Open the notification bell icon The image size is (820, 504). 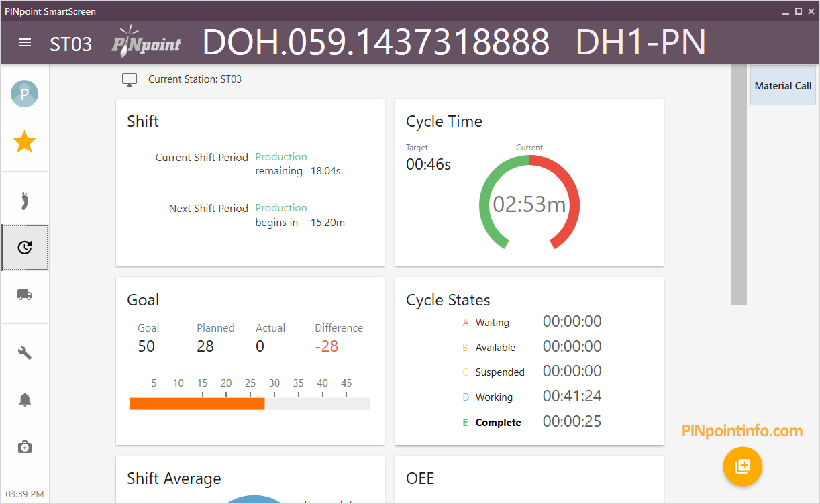click(24, 400)
